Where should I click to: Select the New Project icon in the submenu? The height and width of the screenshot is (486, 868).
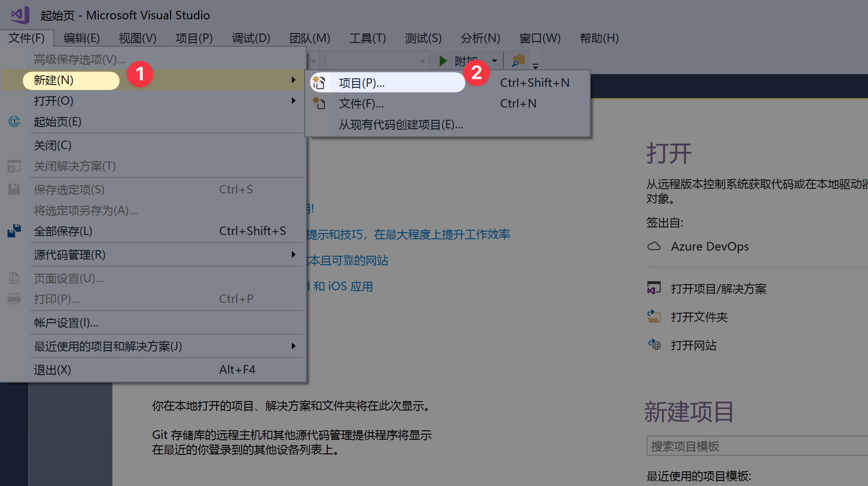(319, 82)
